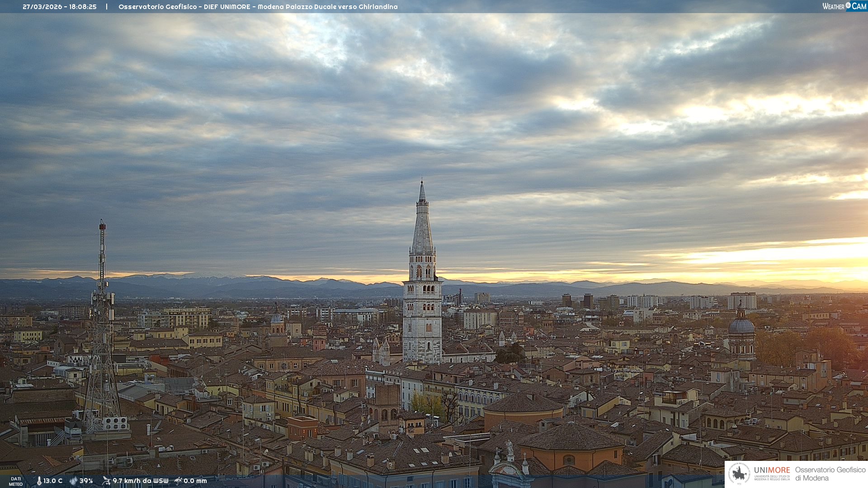Click the blue CAM logo badge

pyautogui.click(x=859, y=6)
